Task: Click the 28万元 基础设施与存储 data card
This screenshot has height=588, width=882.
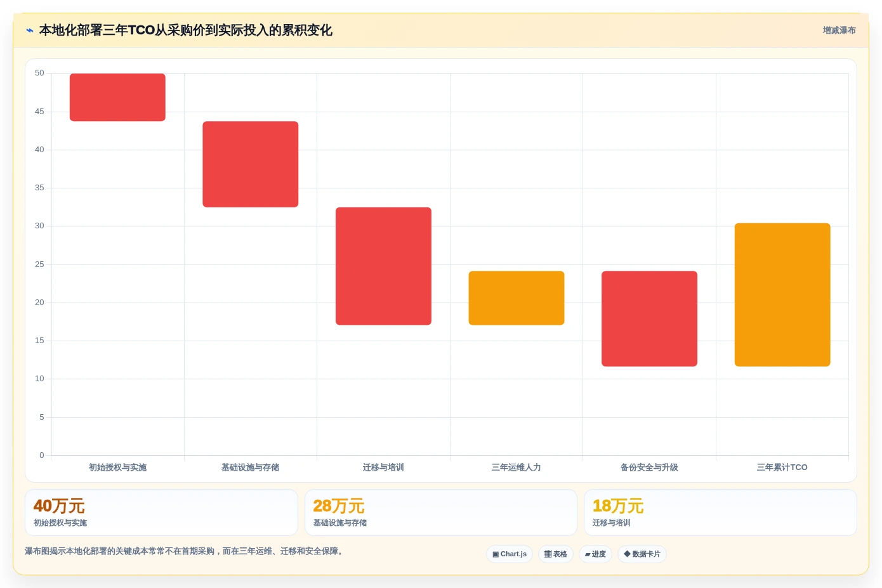Action: pos(441,513)
